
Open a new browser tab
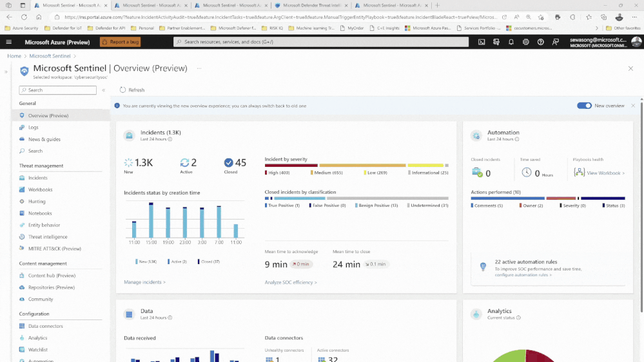coord(438,5)
